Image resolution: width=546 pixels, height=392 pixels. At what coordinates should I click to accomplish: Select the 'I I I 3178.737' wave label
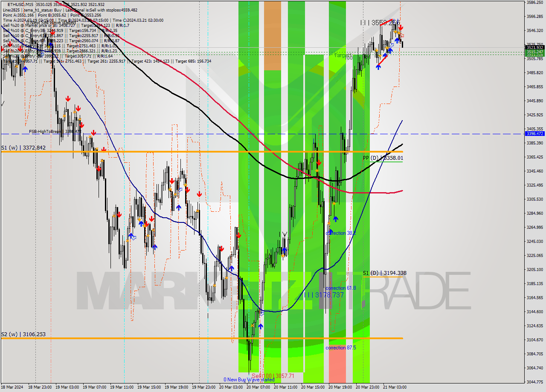coord(324,294)
